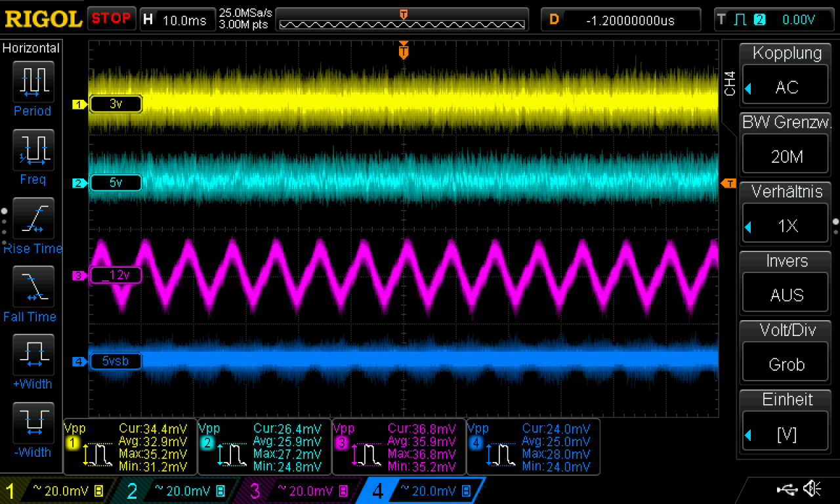Click the 25.0MSa/s sample rate readout

[x=246, y=12]
